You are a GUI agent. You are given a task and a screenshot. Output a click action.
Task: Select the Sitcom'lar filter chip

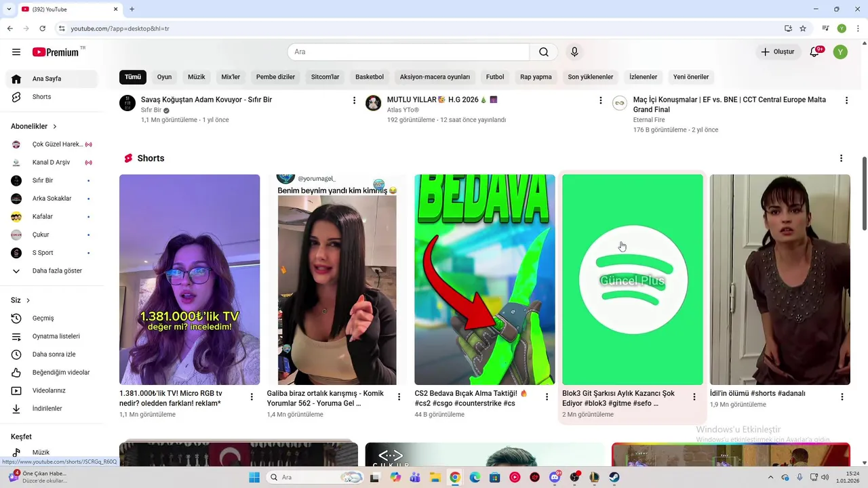[x=325, y=77]
